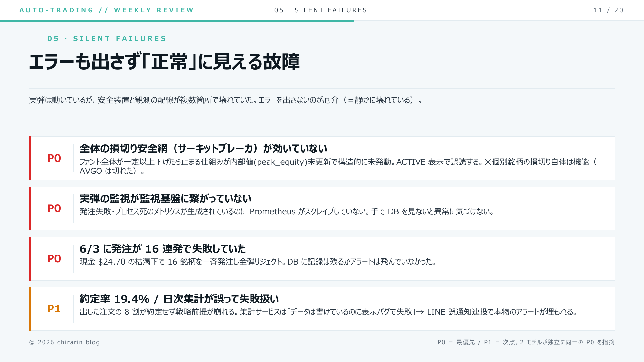This screenshot has height=362, width=644.
Task: Click the description mentioning peak_equity
Action: pos(338,166)
